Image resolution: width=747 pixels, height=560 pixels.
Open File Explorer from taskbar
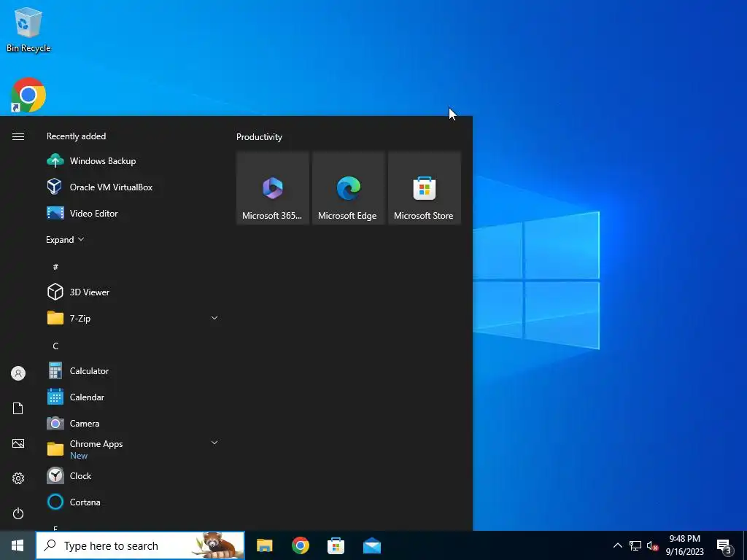(x=264, y=545)
